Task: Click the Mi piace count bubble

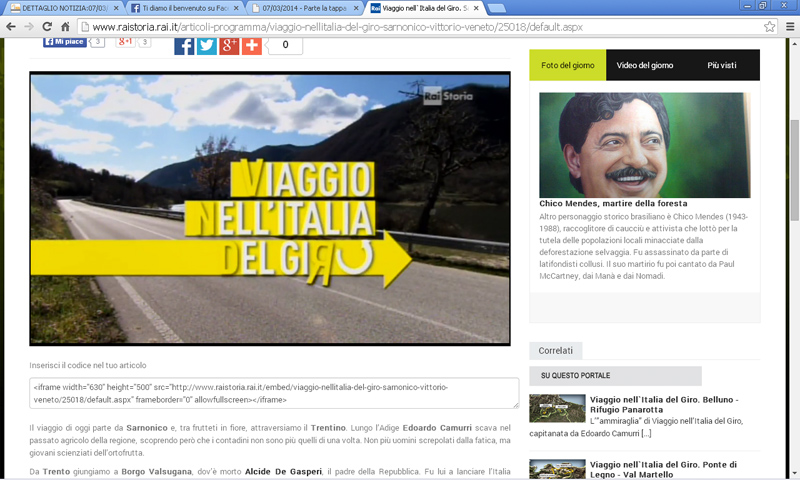Action: coord(97,42)
